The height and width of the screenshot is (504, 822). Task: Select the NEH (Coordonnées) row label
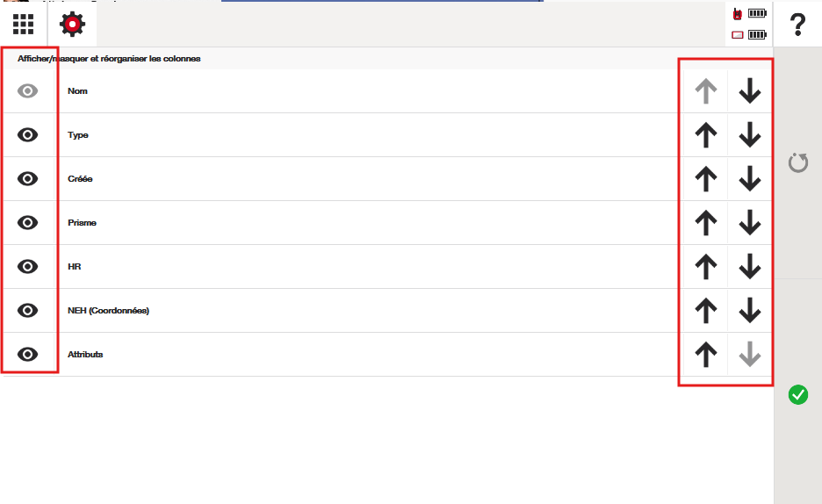pos(108,311)
